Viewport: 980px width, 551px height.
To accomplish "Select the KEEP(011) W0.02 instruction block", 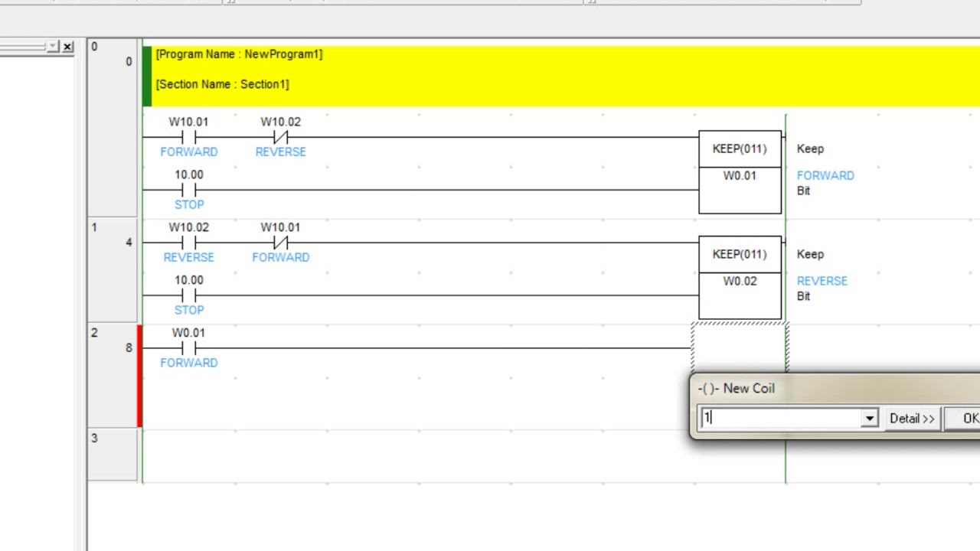I will pyautogui.click(x=740, y=278).
